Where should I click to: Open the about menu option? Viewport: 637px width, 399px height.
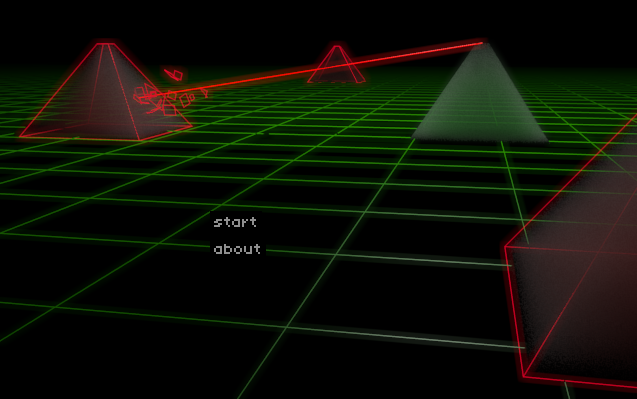tap(237, 249)
